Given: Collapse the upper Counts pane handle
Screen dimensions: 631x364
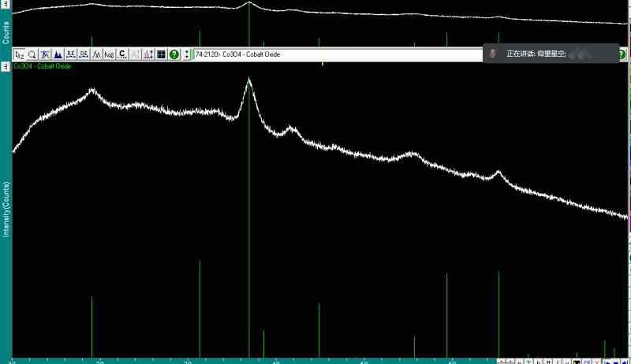Looking at the screenshot, I should click(5, 3).
